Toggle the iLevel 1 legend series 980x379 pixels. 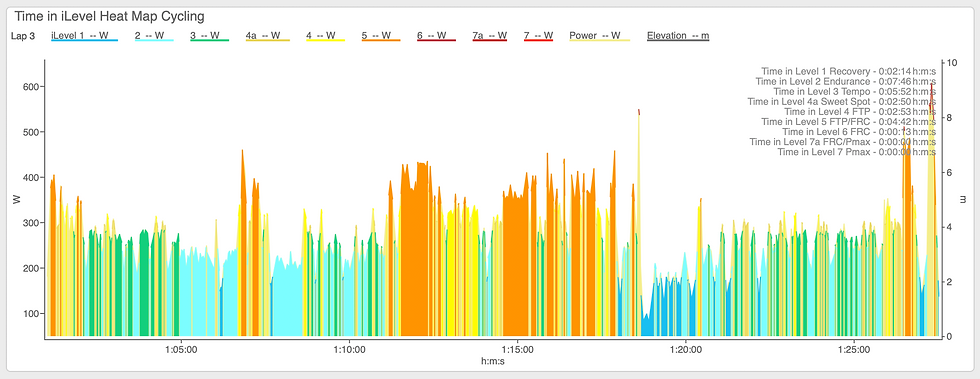pos(84,36)
